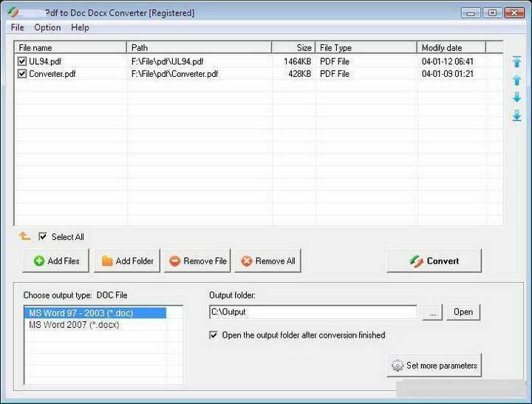Viewport: 532px width, 404px height.
Task: Click the Add Files button
Action: (x=56, y=261)
